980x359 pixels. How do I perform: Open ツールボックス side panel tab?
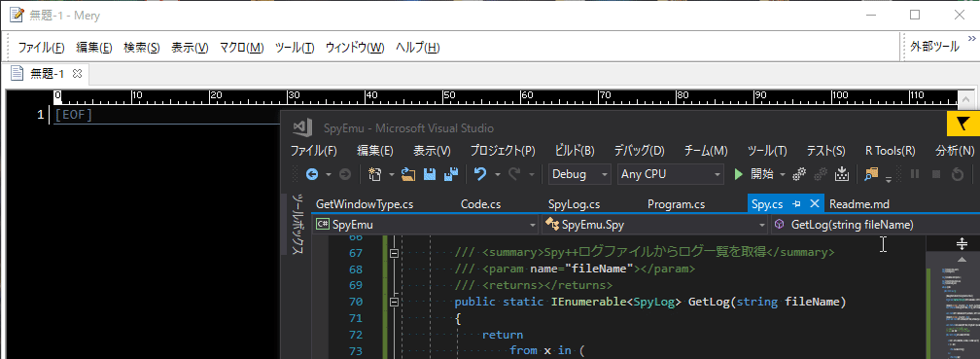point(298,224)
